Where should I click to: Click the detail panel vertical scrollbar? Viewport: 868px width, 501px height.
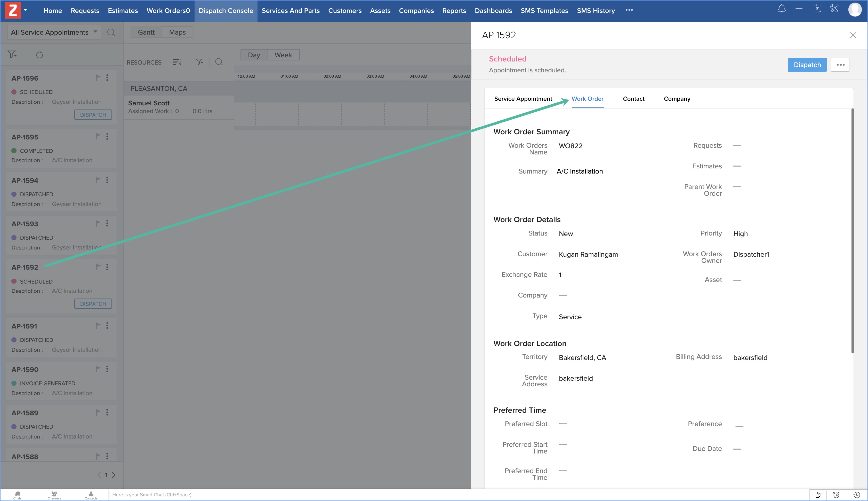[852, 231]
